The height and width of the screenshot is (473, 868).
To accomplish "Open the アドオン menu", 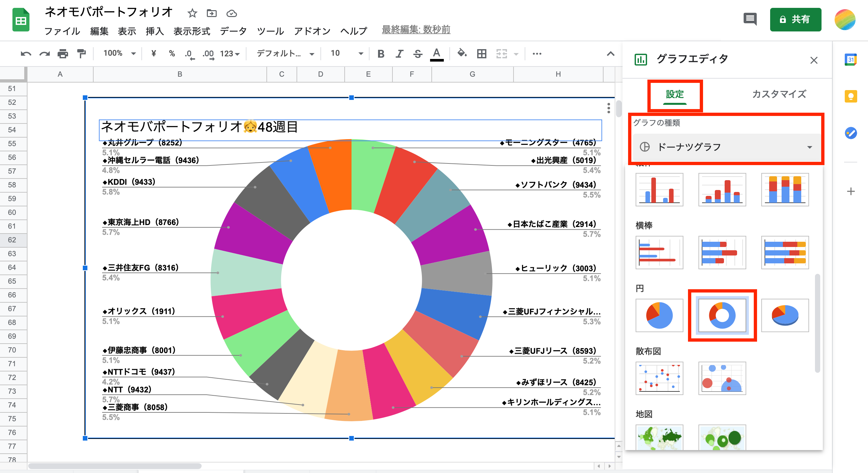I will pyautogui.click(x=312, y=31).
